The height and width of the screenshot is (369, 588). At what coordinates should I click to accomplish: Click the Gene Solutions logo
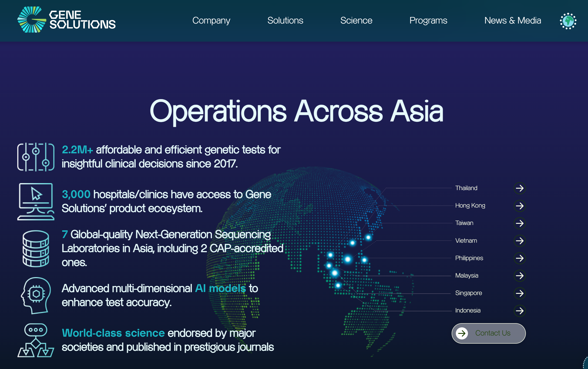point(66,20)
